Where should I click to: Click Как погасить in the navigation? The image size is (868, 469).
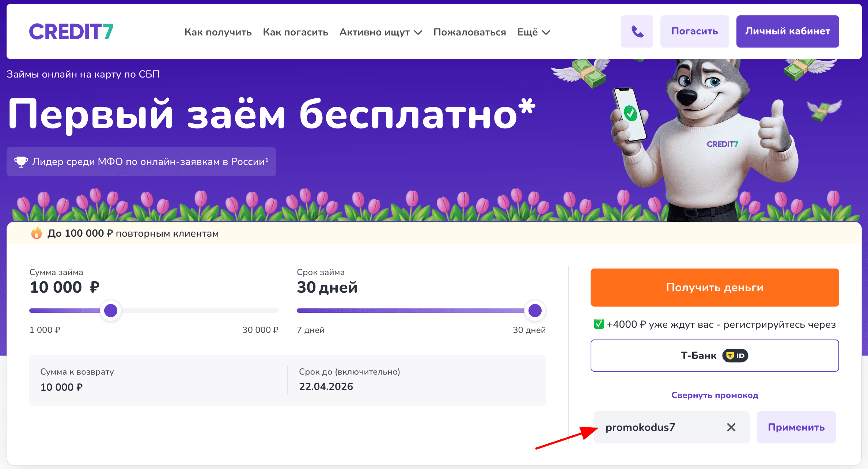tap(296, 32)
